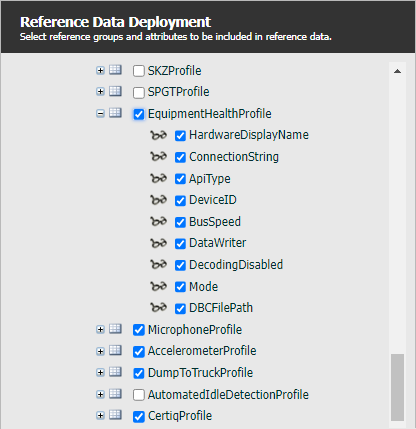
Task: Select the DataWriter attribute label
Action: click(x=218, y=243)
